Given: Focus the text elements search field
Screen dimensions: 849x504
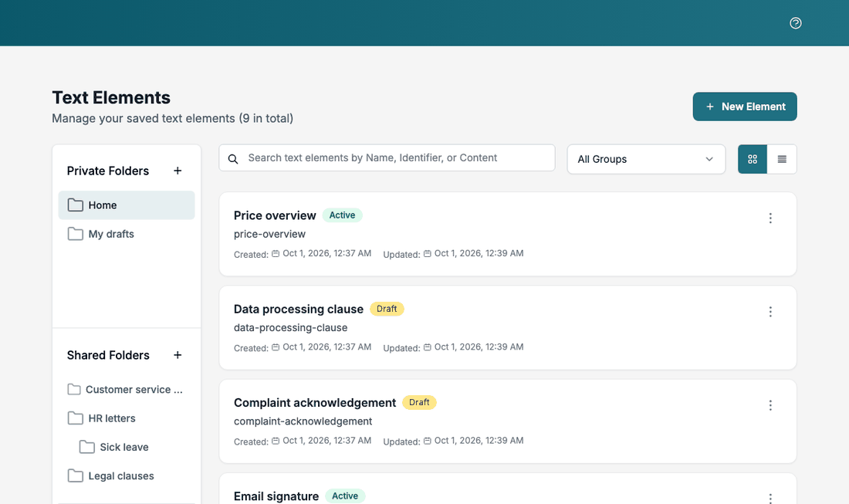Looking at the screenshot, I should click(x=387, y=158).
